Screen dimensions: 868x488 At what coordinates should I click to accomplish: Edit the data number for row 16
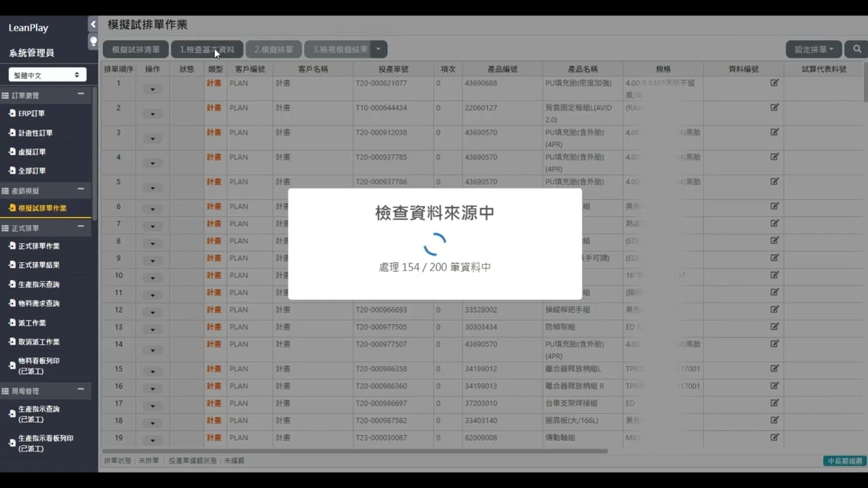(774, 386)
